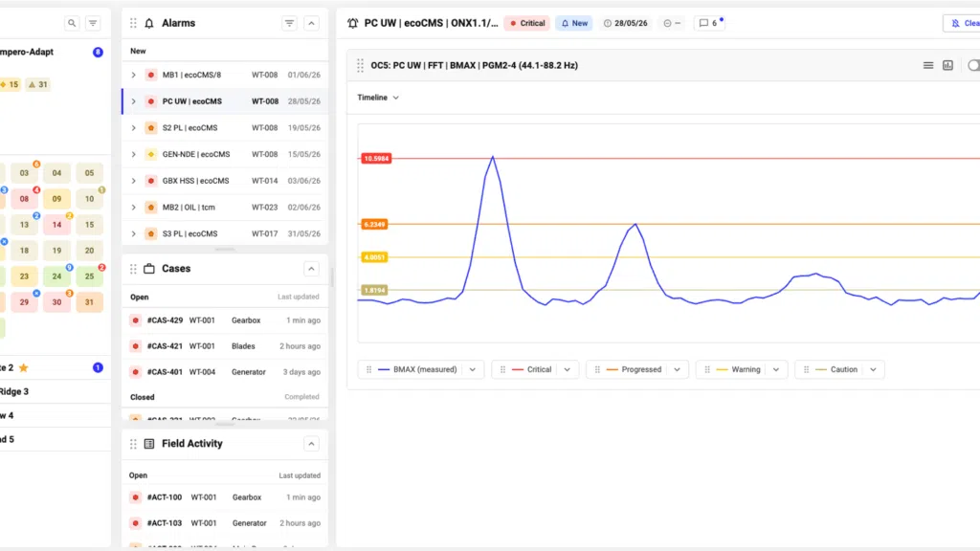The width and height of the screenshot is (980, 551).
Task: Open search in the left sidebar
Action: click(72, 23)
